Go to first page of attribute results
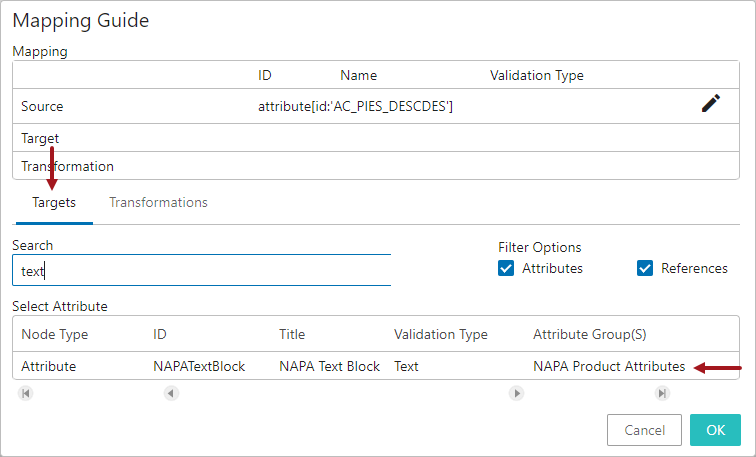The image size is (756, 457). (26, 393)
